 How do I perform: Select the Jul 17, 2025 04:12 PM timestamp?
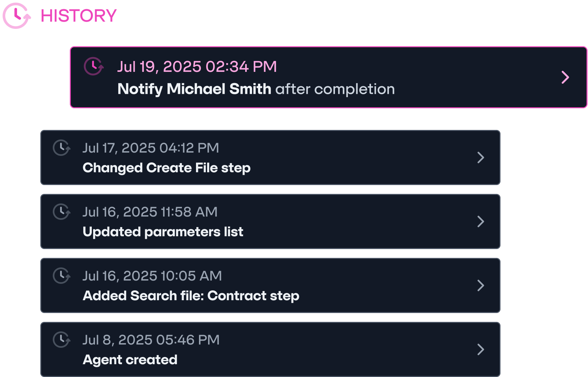pos(151,148)
